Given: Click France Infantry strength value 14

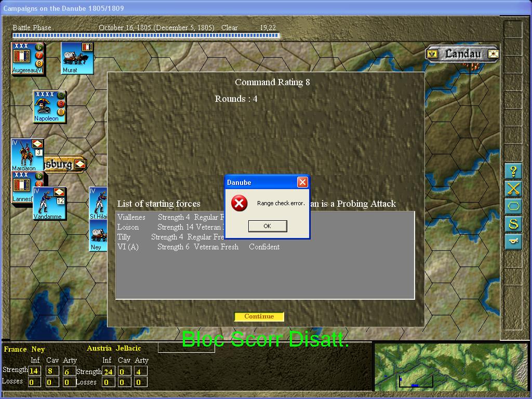Looking at the screenshot, I should tap(34, 371).
